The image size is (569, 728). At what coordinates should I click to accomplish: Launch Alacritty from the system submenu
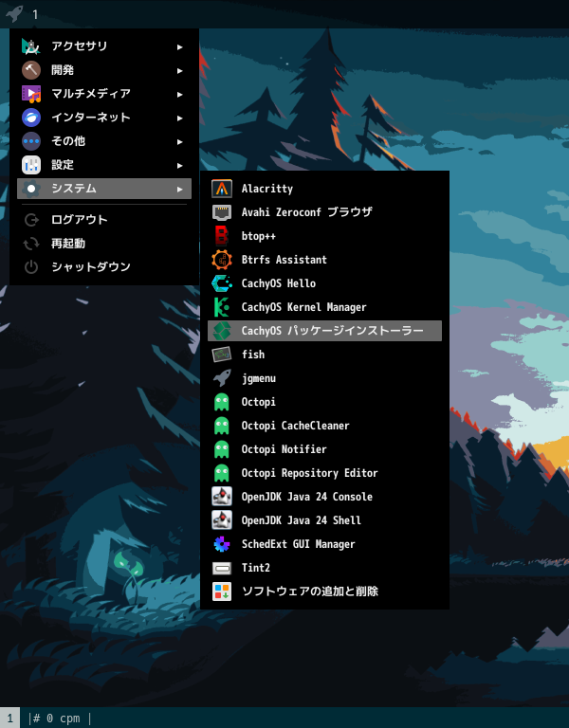(x=324, y=189)
